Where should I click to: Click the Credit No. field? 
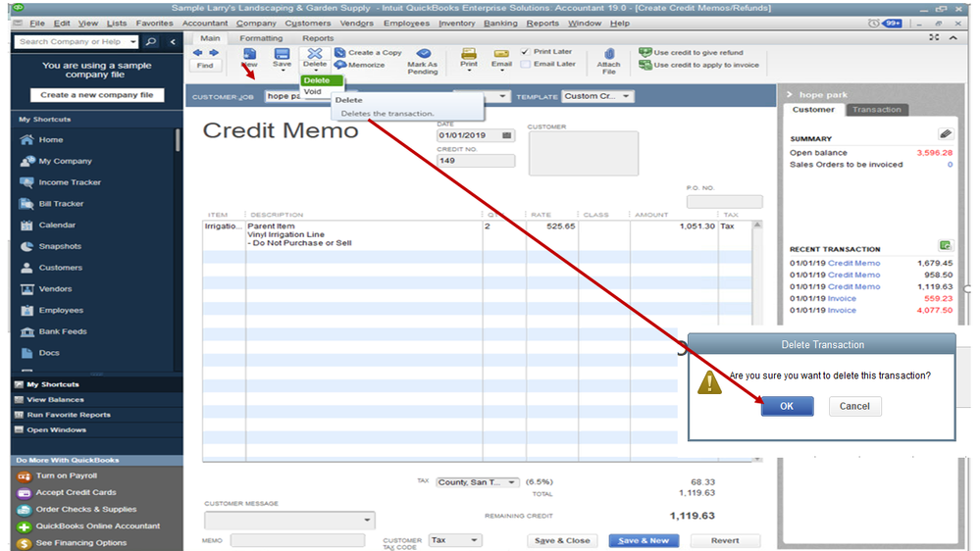[476, 161]
